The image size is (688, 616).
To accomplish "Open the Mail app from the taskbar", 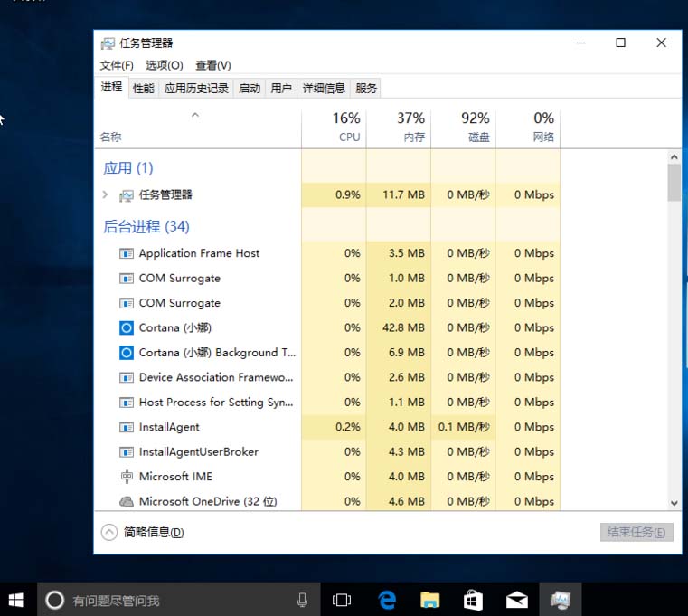I will 517,600.
